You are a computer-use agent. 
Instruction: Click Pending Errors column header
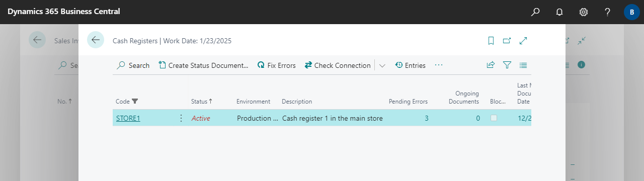tap(408, 102)
